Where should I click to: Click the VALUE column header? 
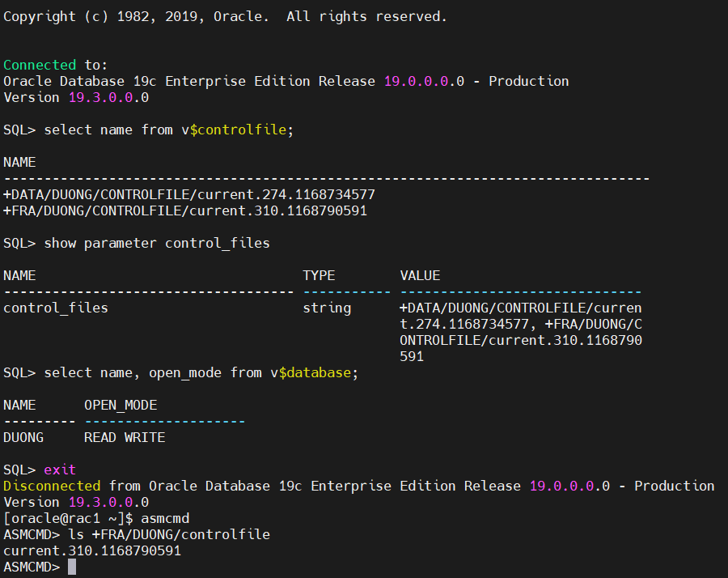(420, 275)
